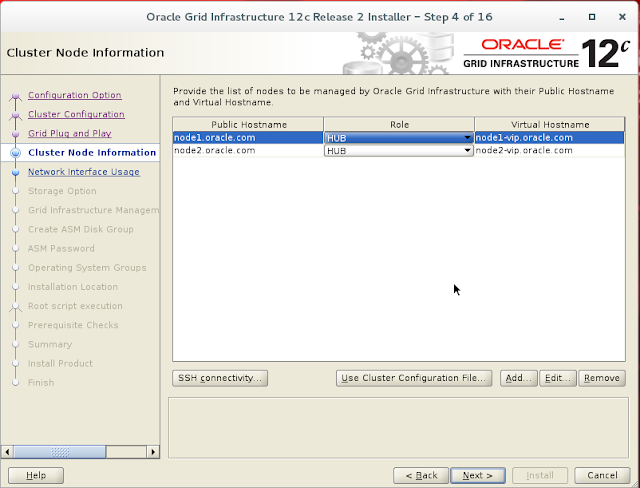Go to Cluster Configuration step
Viewport: 640px width, 488px height.
pyautogui.click(x=76, y=114)
